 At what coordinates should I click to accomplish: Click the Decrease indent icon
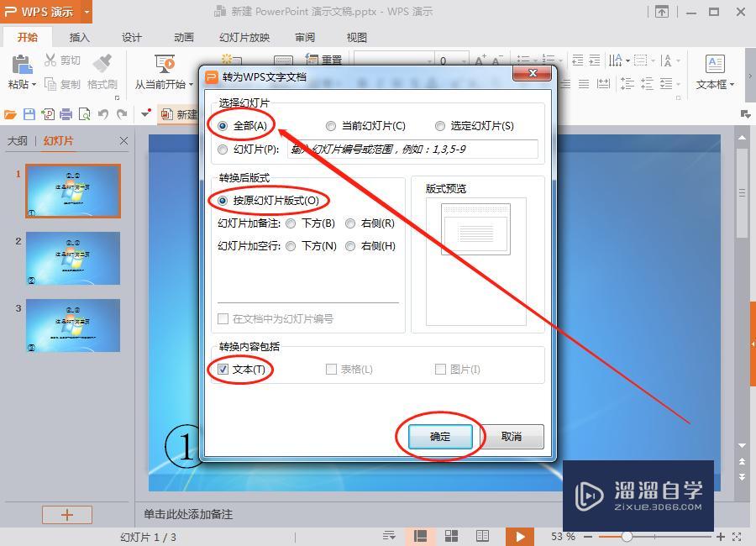point(577,60)
